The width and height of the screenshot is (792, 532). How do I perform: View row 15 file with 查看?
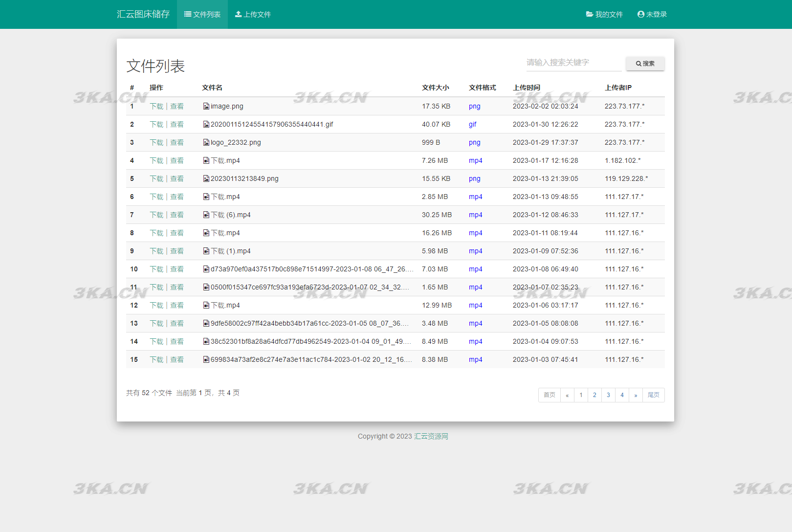pos(177,359)
